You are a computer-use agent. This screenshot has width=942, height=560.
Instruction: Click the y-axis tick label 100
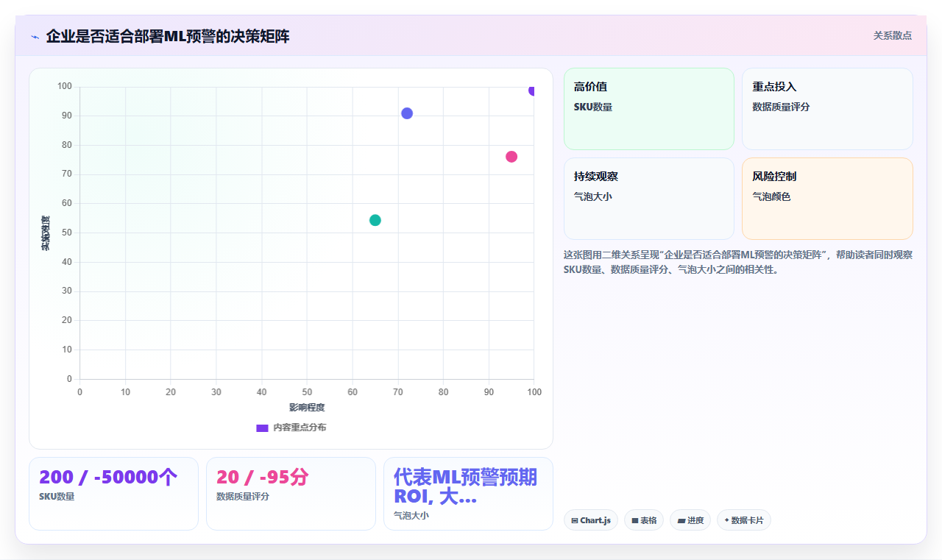(x=65, y=87)
